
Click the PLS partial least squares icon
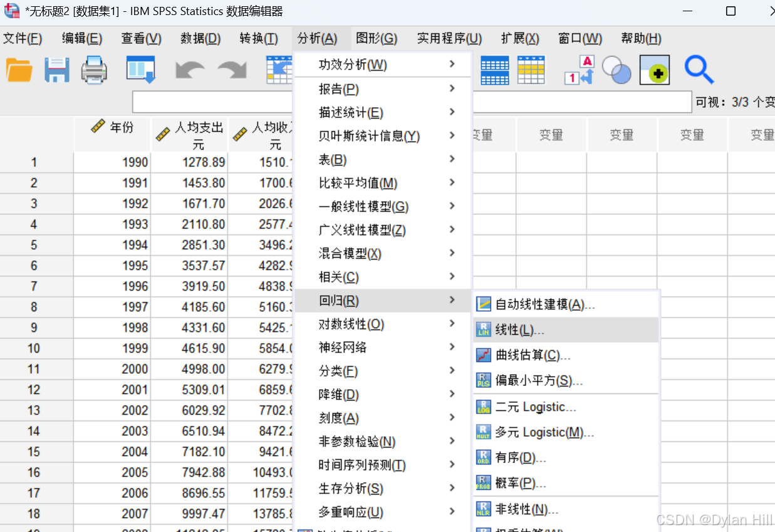[483, 380]
